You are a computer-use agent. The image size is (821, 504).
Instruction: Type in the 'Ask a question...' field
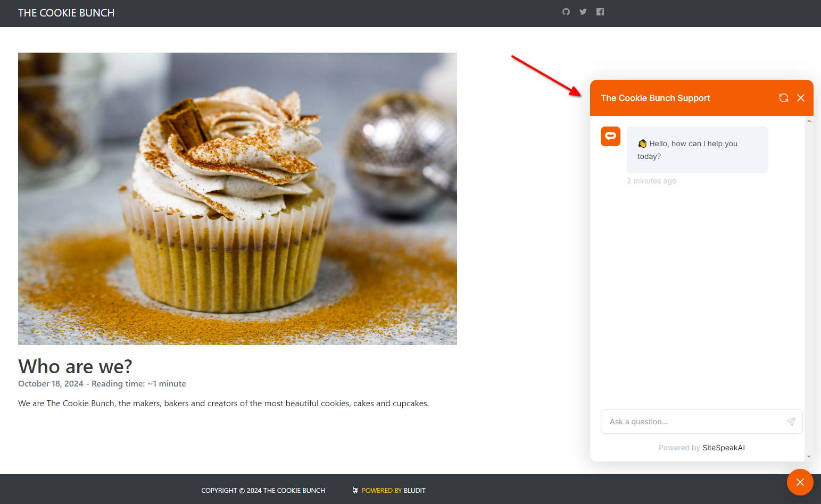[x=692, y=422]
